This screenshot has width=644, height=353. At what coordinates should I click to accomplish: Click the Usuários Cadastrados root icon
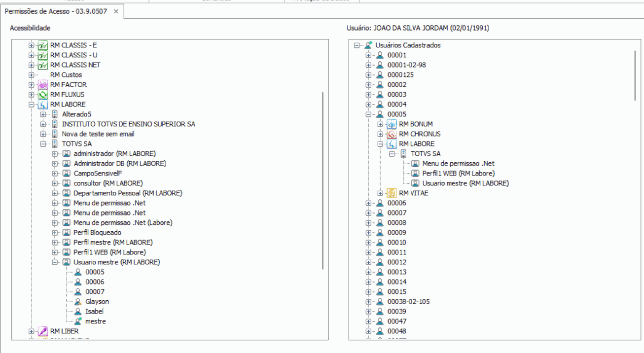click(368, 45)
